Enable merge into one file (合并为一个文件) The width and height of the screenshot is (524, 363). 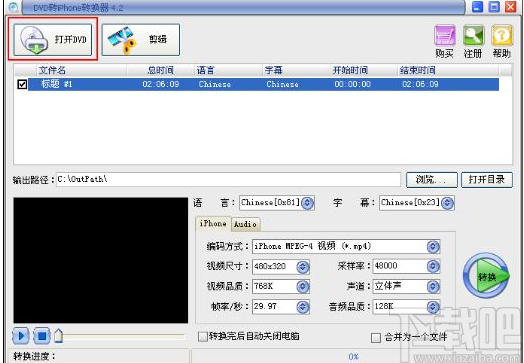point(376,338)
